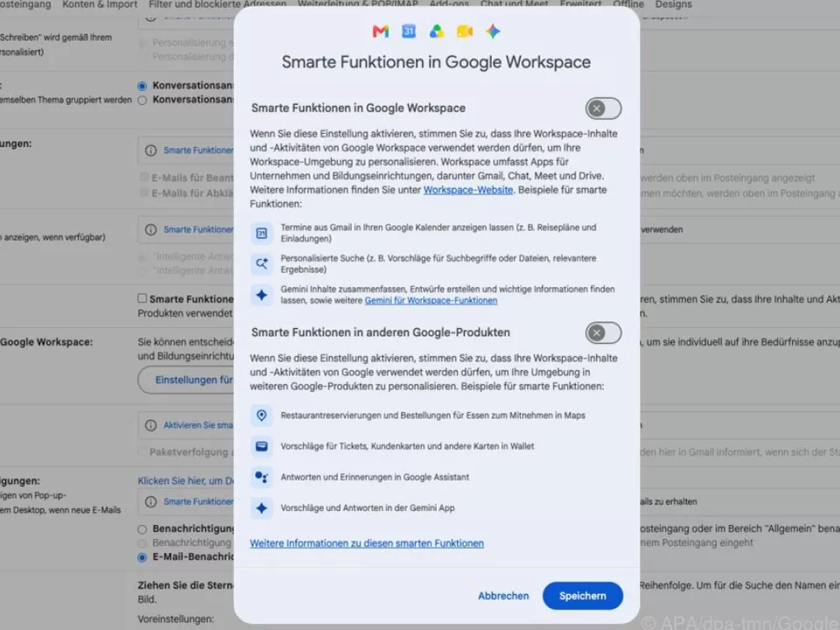Screen dimensions: 840x630
Task: Click the Google Drive icon in dialog header
Action: [437, 31]
